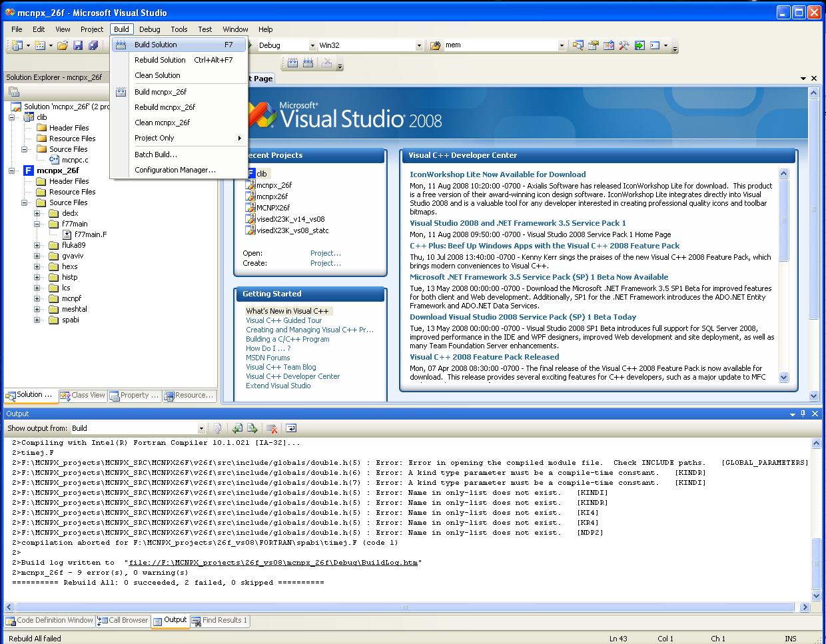Screen dimensions: 826x644
Task: Click IconWorkshop Lite Available for Download headline
Action: click(x=498, y=174)
